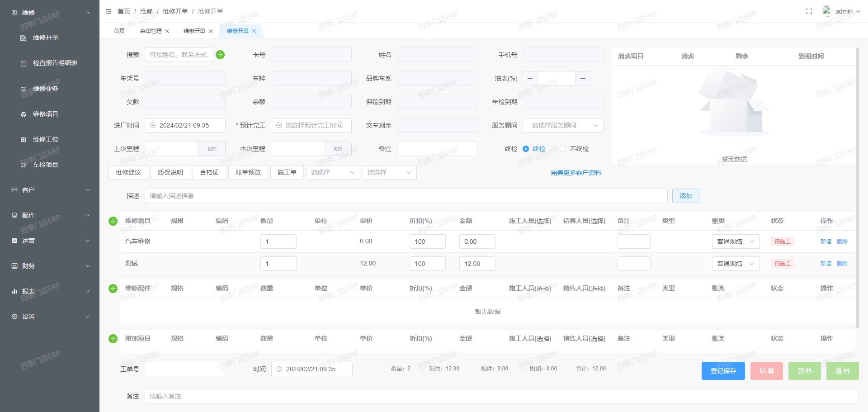Screen dimensions: 868x412
Task: Click the 维修建议 button
Action: tap(128, 172)
